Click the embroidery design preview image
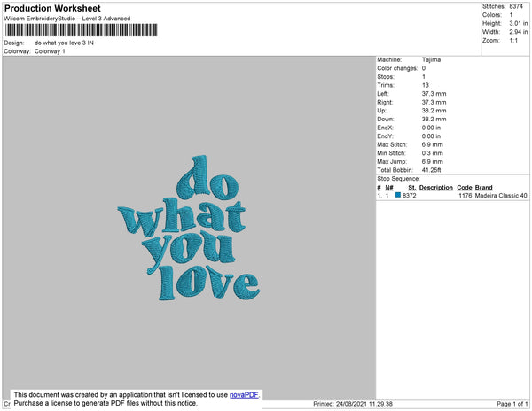The height and width of the screenshot is (411, 532). pyautogui.click(x=189, y=228)
